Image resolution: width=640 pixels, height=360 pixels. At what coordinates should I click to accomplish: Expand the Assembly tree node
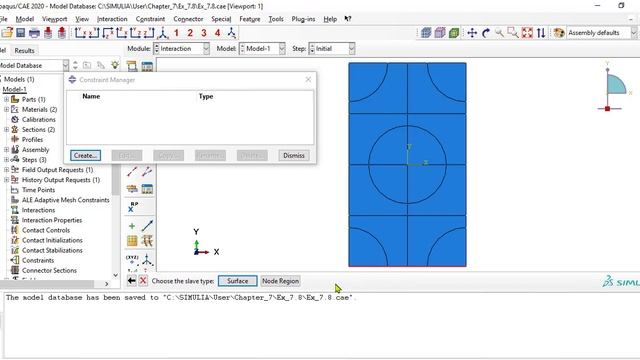pyautogui.click(x=6, y=150)
